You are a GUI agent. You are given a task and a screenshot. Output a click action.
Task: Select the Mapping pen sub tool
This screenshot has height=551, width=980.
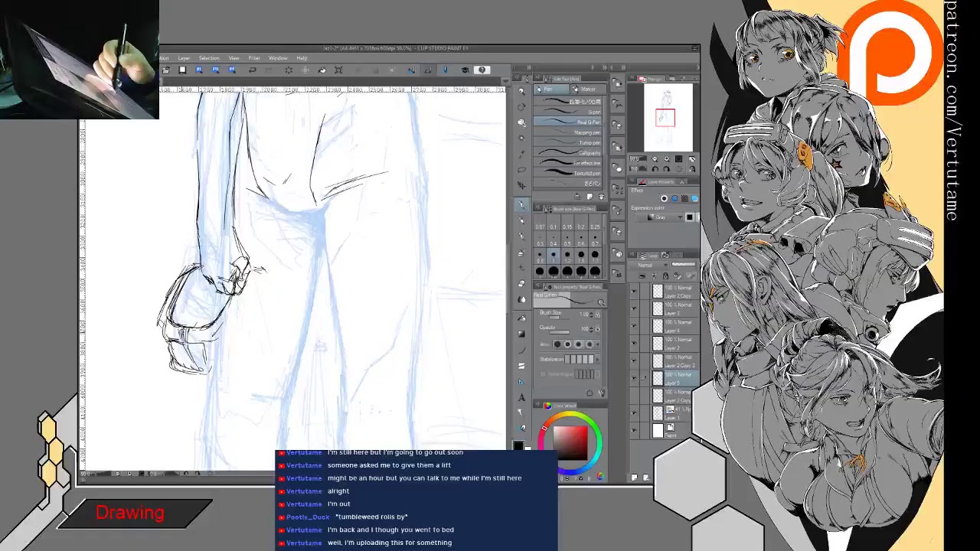568,132
